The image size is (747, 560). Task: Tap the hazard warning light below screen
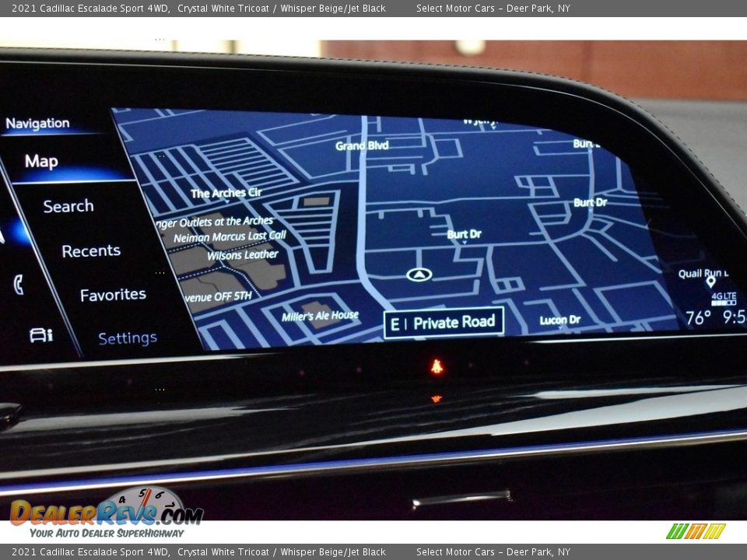click(437, 366)
